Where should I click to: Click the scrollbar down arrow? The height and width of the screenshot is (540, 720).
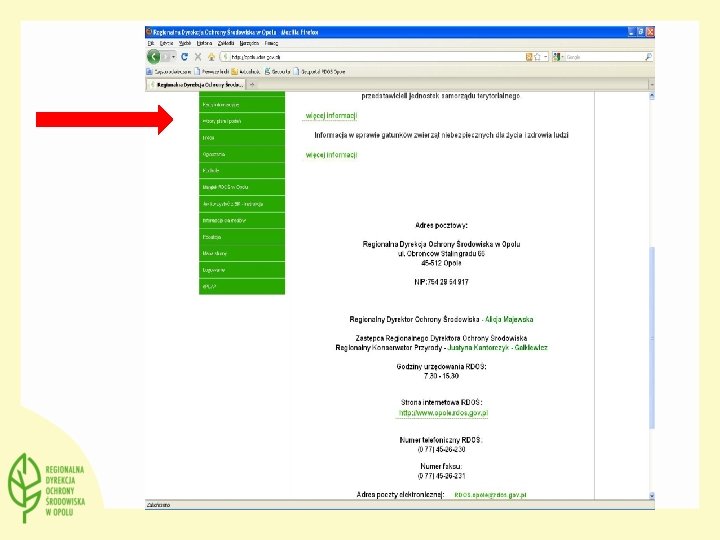(x=652, y=495)
